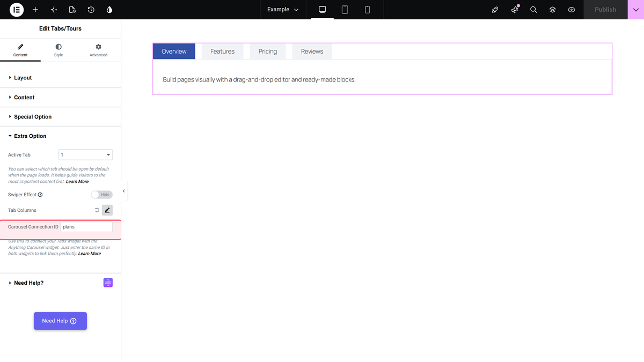Open the Finder search icon
This screenshot has width=644, height=362.
(533, 10)
